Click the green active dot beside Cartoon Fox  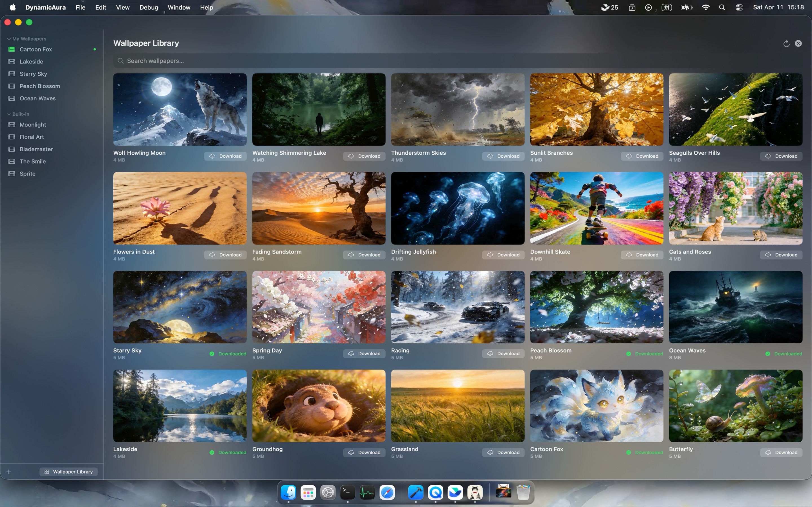[x=95, y=49]
